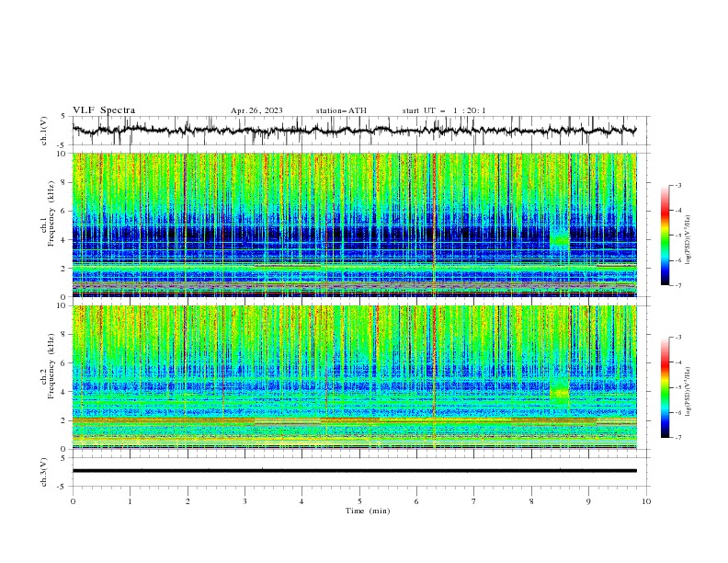
Task: Click the "ch.3(V)" axis label
Action: (x=44, y=472)
